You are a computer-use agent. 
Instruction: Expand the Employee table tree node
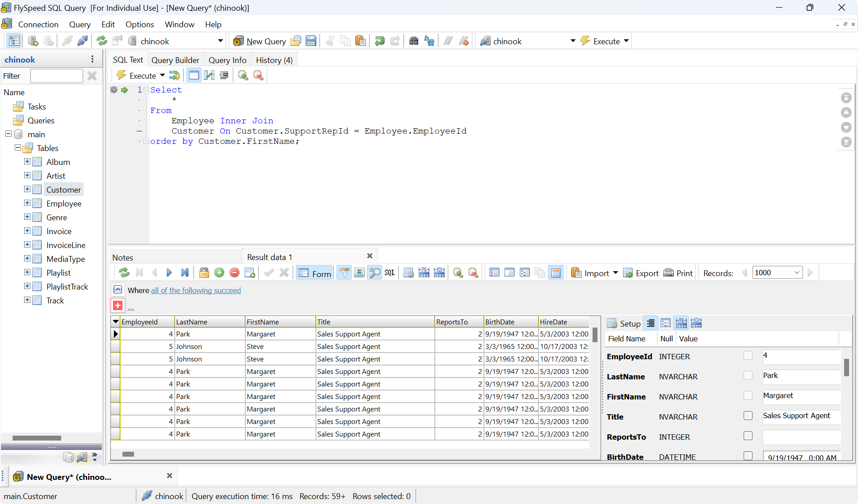point(27,203)
